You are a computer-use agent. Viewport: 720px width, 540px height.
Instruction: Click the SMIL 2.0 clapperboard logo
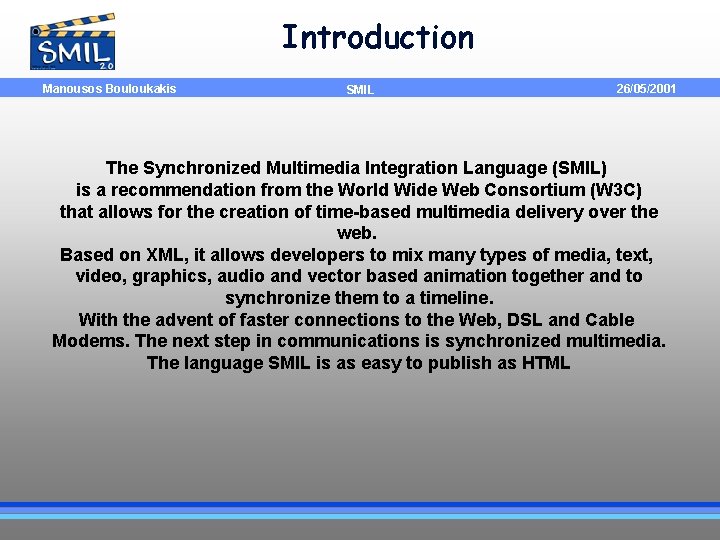73,42
